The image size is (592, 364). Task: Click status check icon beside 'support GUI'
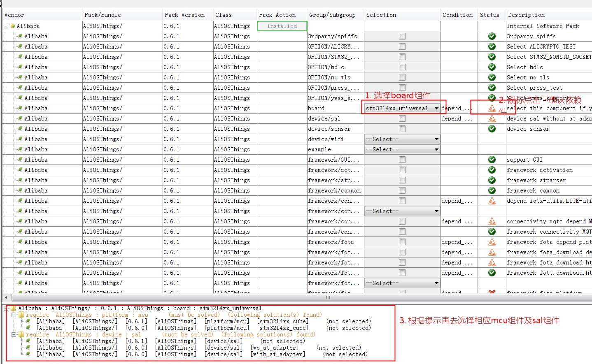492,160
